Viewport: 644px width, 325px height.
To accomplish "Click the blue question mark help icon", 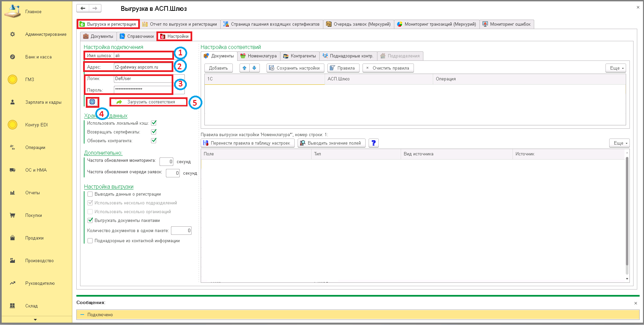I will coord(373,143).
